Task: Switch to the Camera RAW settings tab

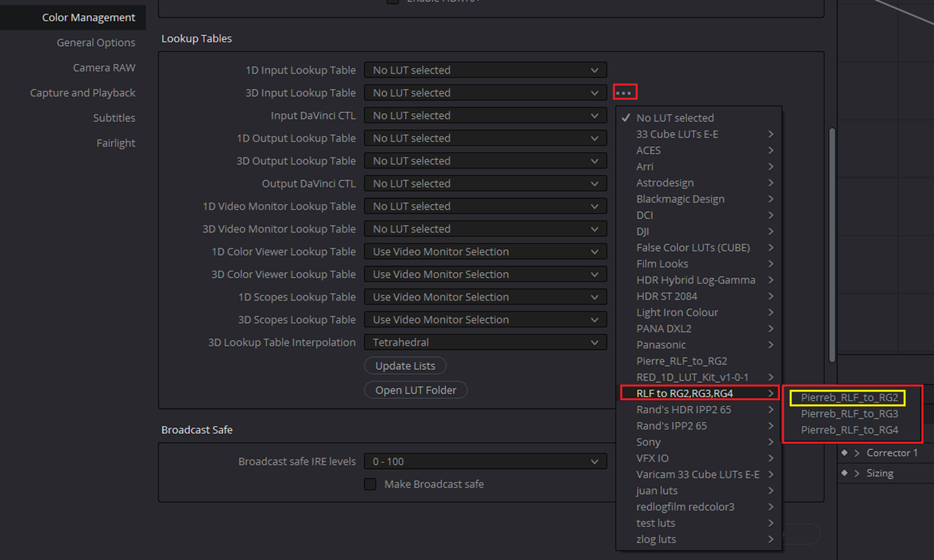Action: (x=73, y=68)
